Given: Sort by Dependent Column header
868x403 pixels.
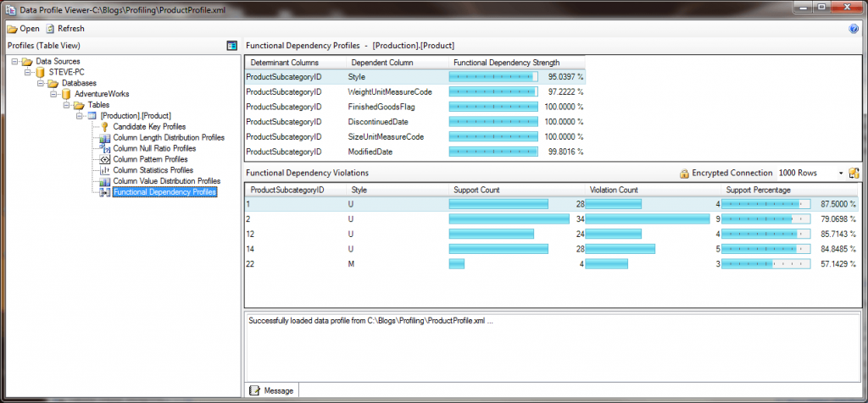Looking at the screenshot, I should [397, 63].
